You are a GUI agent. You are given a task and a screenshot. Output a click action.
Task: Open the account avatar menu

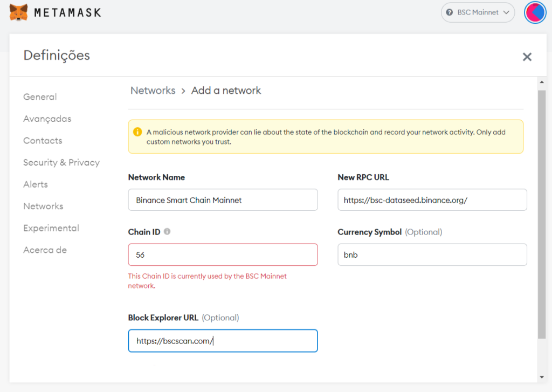click(535, 12)
